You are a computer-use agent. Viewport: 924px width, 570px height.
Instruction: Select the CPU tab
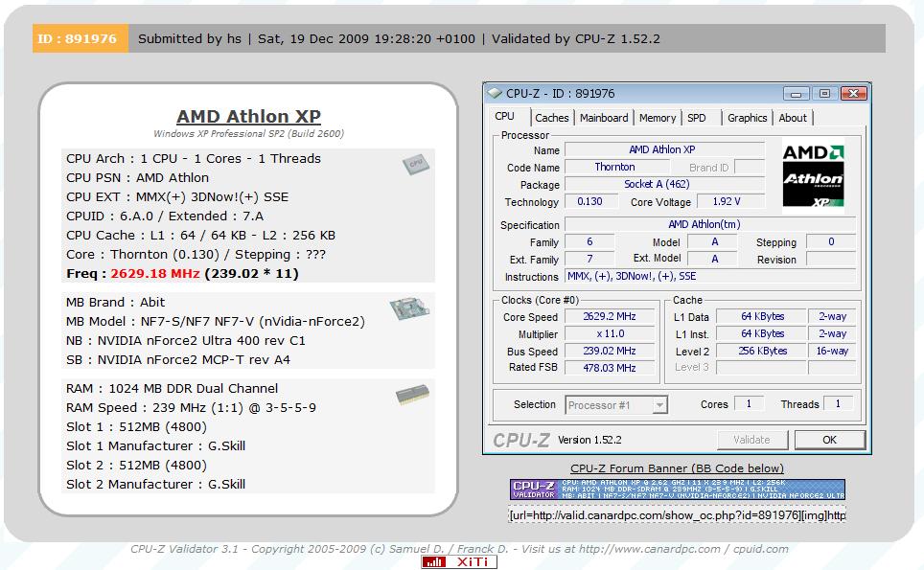coord(505,117)
